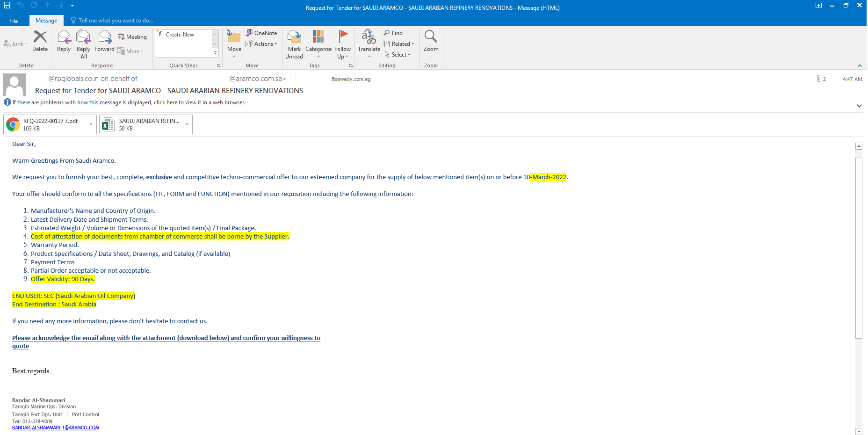Click the Reply All icon
Screen dimensions: 868x435
click(x=83, y=37)
